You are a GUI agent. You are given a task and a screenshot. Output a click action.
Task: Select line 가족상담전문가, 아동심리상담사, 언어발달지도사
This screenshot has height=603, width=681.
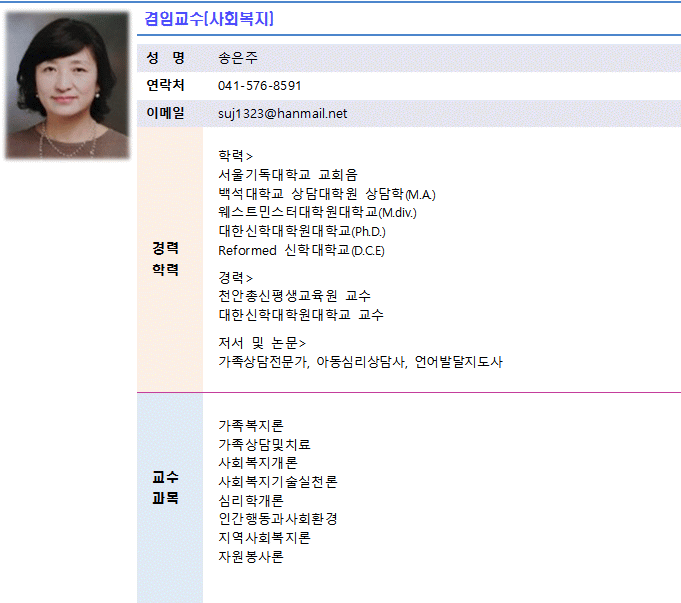point(360,361)
